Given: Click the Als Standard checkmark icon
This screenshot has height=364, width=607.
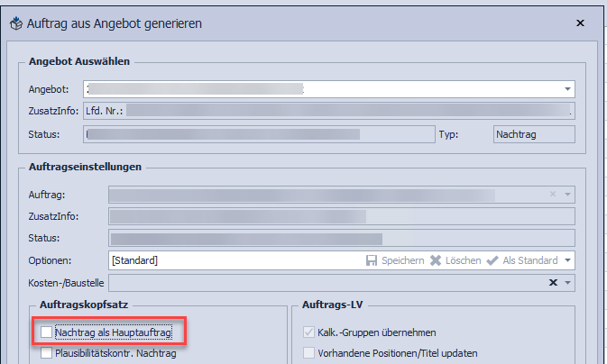Looking at the screenshot, I should (x=493, y=260).
